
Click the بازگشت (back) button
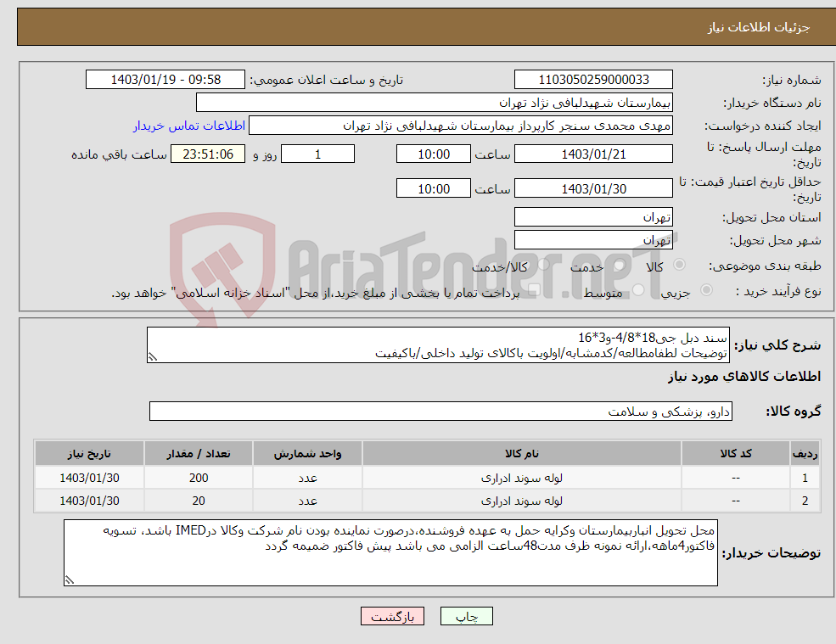[392, 616]
